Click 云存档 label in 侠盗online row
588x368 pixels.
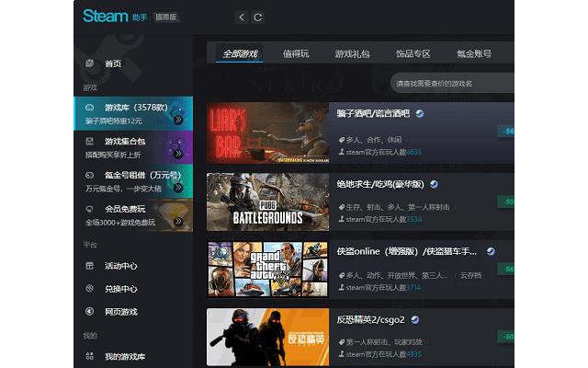pos(470,275)
